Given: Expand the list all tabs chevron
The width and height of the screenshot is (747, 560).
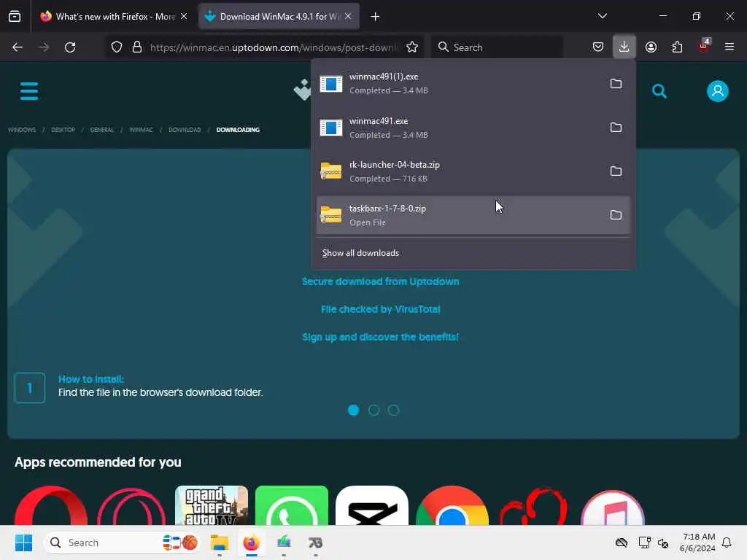Looking at the screenshot, I should tap(602, 16).
